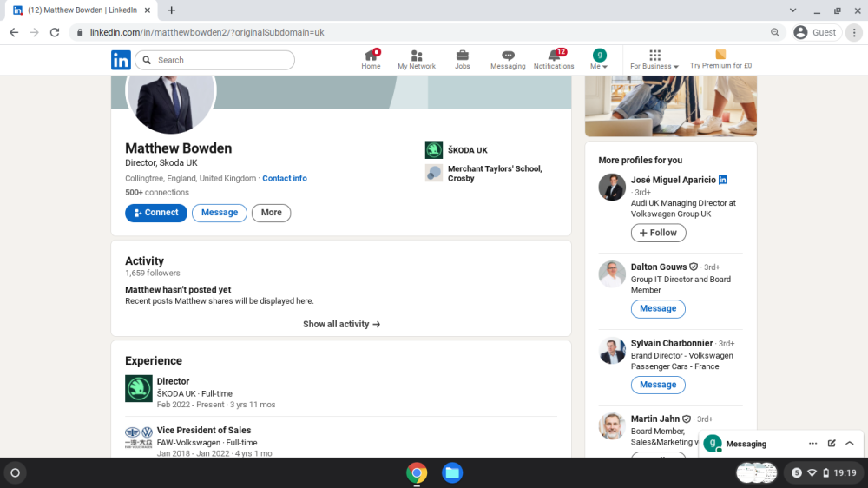Compose new message in messaging overlay

point(832,444)
